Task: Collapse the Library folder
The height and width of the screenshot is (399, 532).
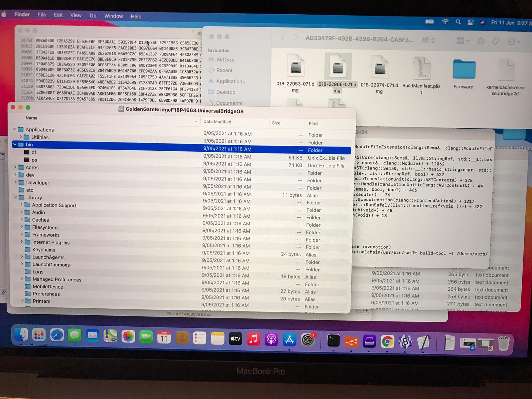Action: [16, 197]
